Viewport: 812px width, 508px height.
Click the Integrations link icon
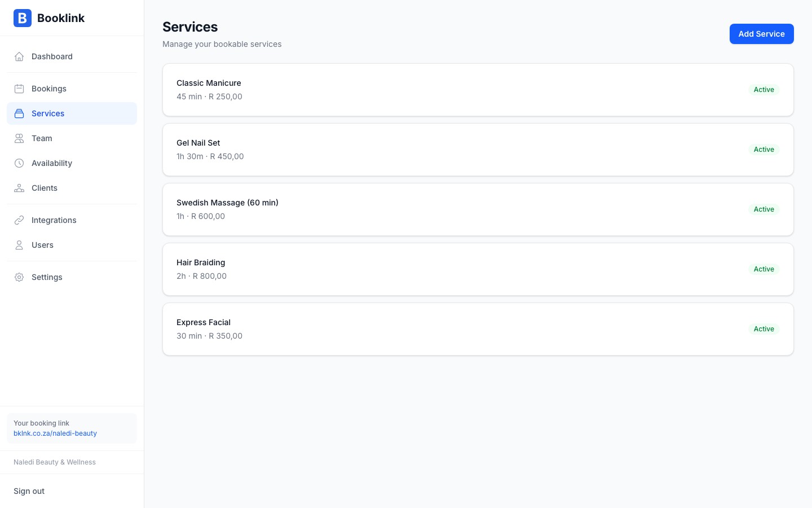19,220
